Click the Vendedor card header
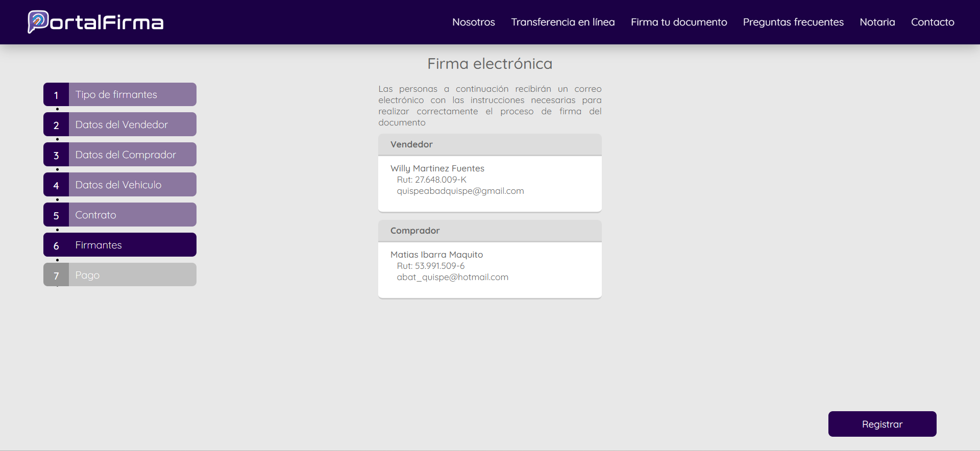 [489, 144]
